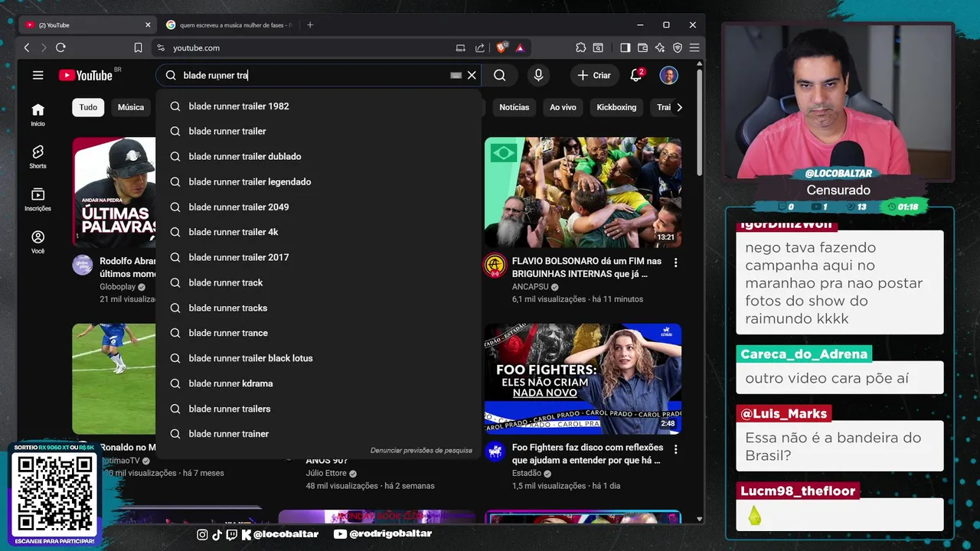Toggle the browser sidebar panel
The width and height of the screenshot is (980, 551).
pos(625,47)
